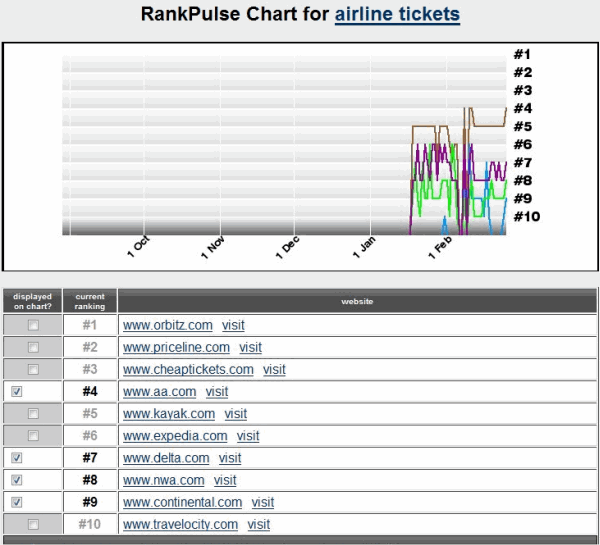Uncheck chart display for www.continental.com
The height and width of the screenshot is (545, 600).
point(16,502)
